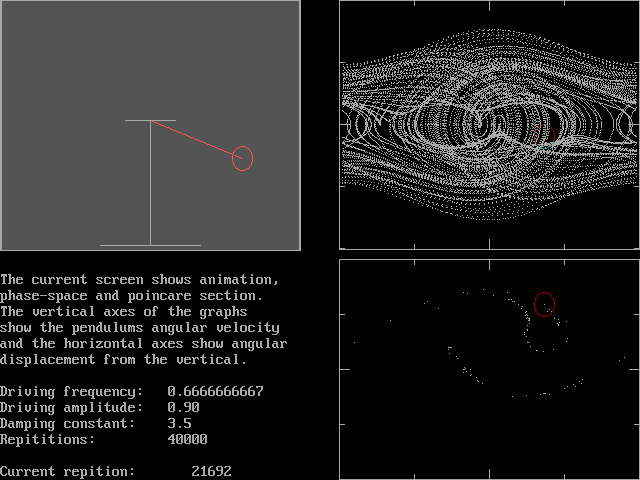Click the red pendulum rod line
Screen dimensions: 640x480
[x=197, y=140]
